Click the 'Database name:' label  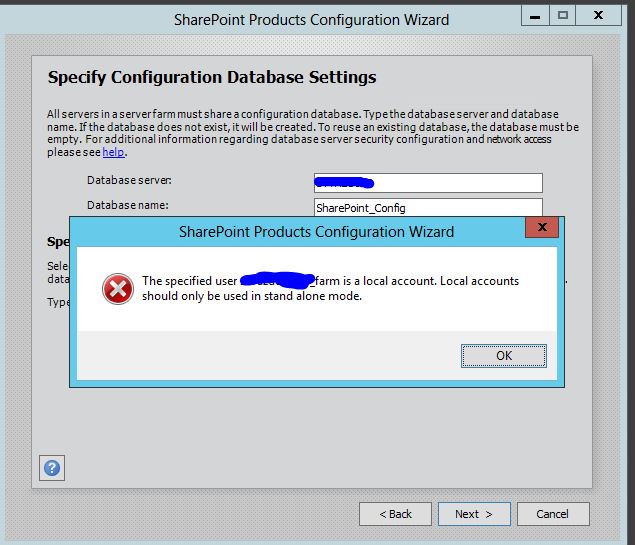point(128,205)
